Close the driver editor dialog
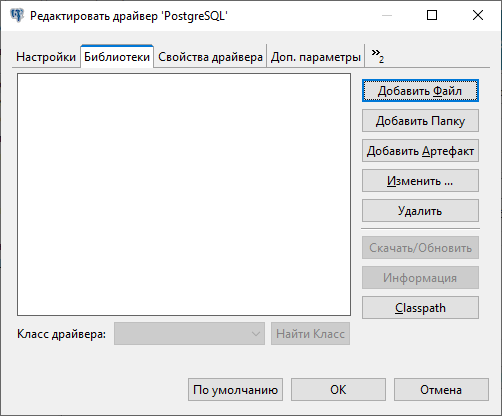This screenshot has width=502, height=416. pos(478,15)
